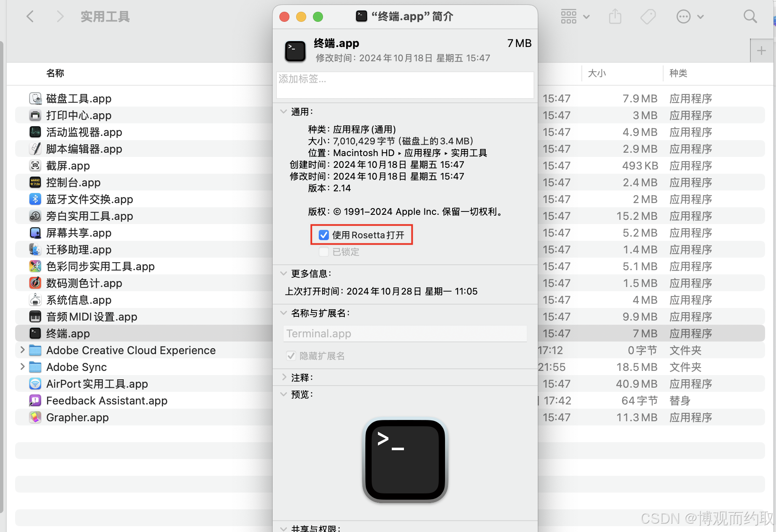776x532 pixels.
Task: Sort by the 种类 column header
Action: 678,73
